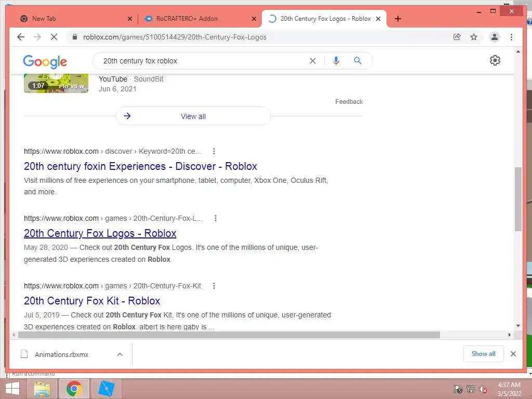Show all downloads

pos(484,353)
